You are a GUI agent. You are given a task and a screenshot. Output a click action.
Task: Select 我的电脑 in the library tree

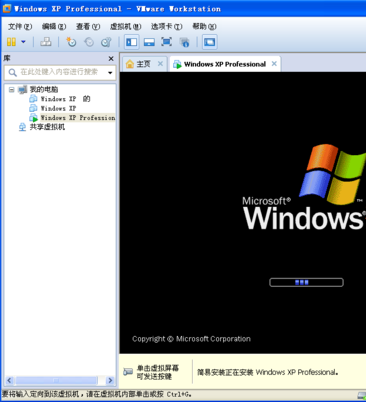44,89
